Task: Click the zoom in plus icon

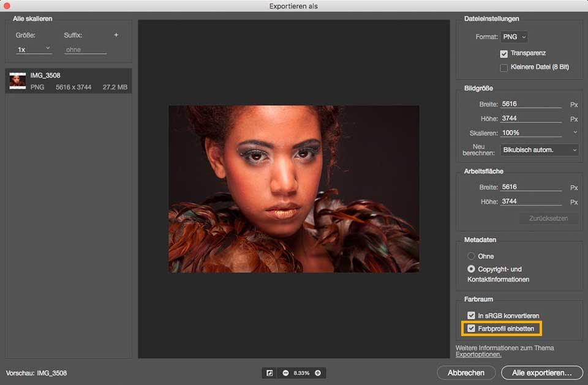Action: [x=317, y=373]
